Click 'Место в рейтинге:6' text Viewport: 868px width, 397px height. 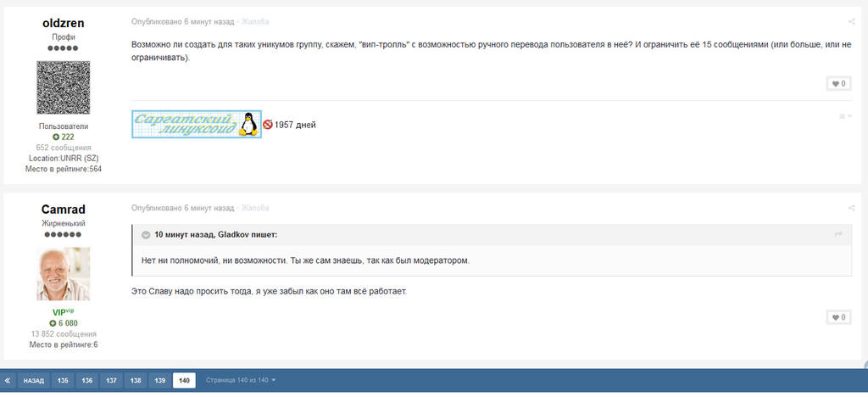click(63, 344)
